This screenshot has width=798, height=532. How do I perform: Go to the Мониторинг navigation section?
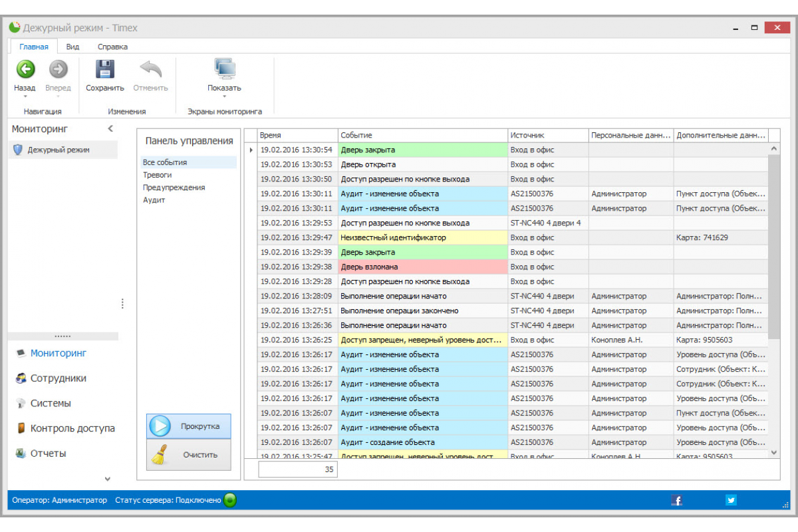point(59,353)
